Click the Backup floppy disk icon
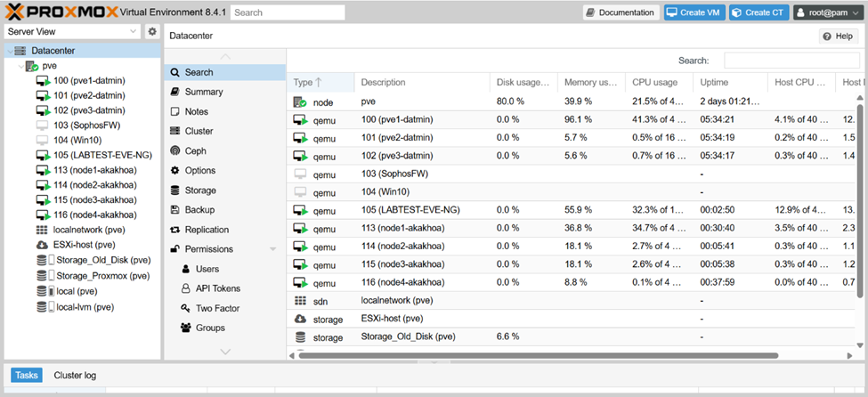The image size is (868, 397). [x=175, y=210]
